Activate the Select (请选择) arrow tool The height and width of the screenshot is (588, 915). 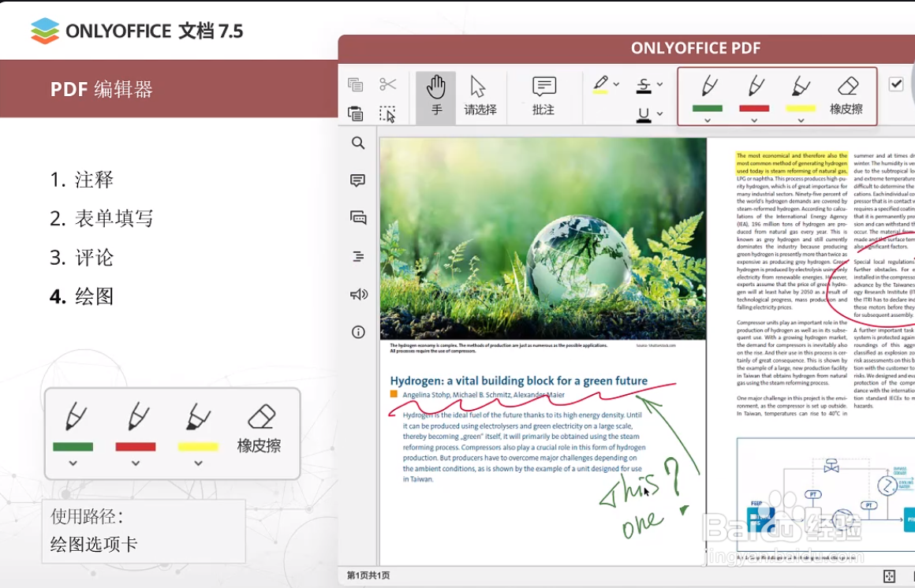coord(480,96)
